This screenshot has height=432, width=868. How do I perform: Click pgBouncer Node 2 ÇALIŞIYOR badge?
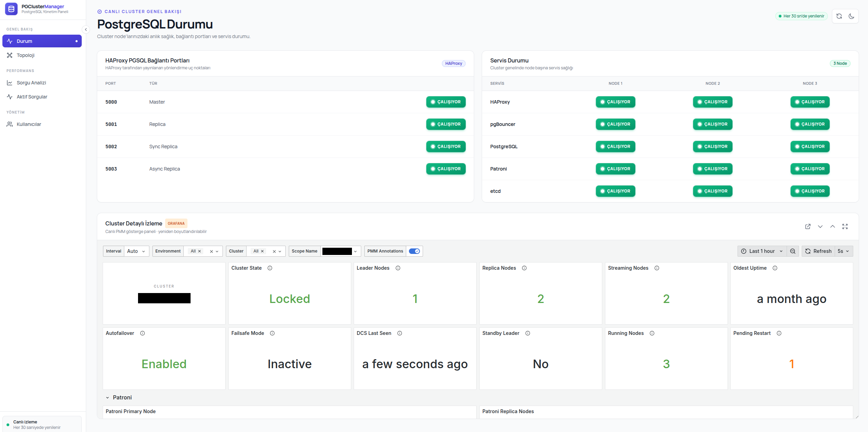point(712,124)
